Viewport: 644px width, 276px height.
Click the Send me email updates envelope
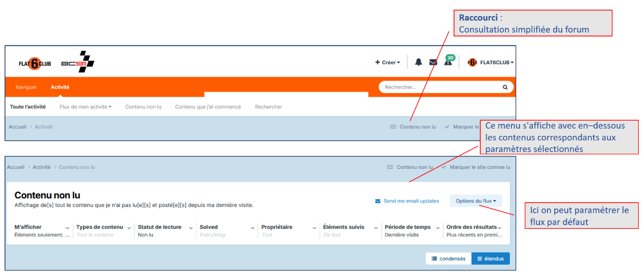pos(378,201)
